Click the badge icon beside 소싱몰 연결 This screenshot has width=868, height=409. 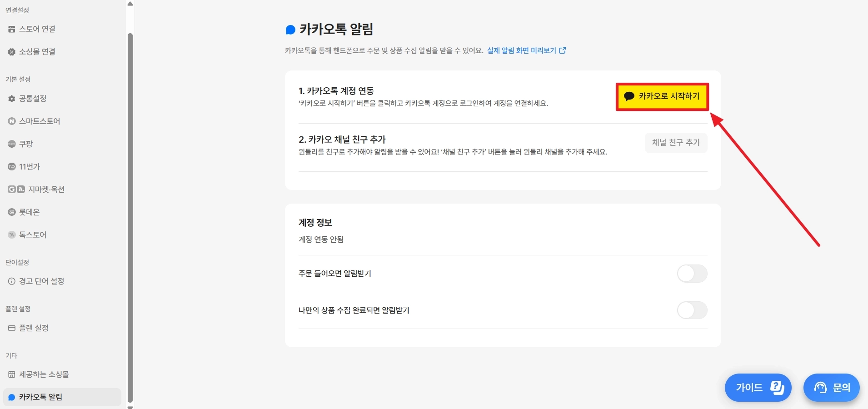[12, 52]
